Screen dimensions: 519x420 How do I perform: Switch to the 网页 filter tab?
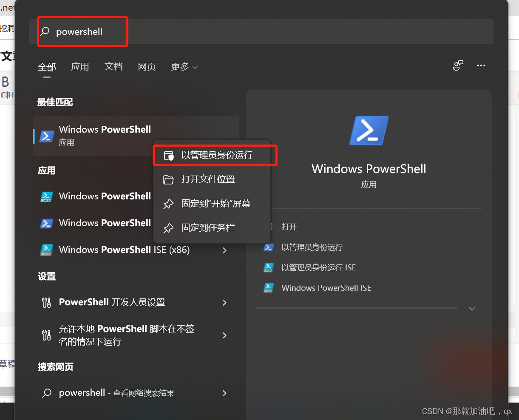pyautogui.click(x=147, y=67)
